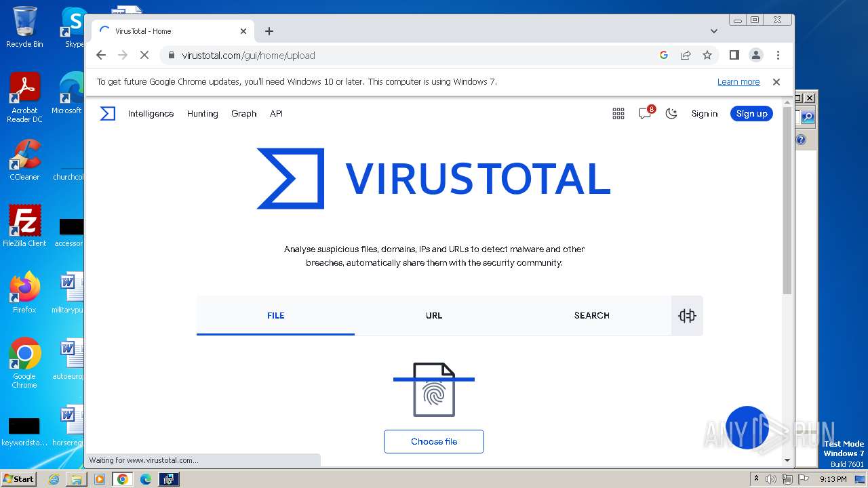Open the keywordsta desktop file
Screen dimensions: 868x488
pos(24,431)
